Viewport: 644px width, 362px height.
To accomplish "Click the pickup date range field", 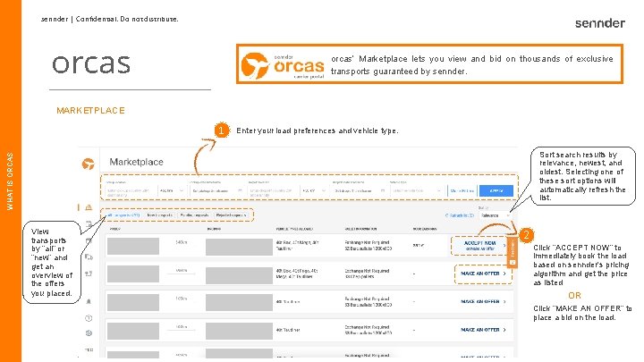I will tap(216, 191).
